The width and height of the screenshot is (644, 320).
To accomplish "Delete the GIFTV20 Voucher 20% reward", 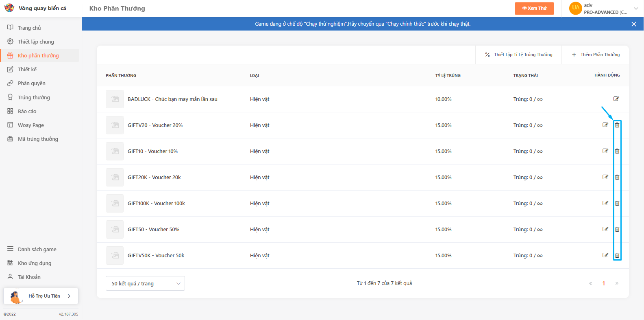I will click(617, 125).
